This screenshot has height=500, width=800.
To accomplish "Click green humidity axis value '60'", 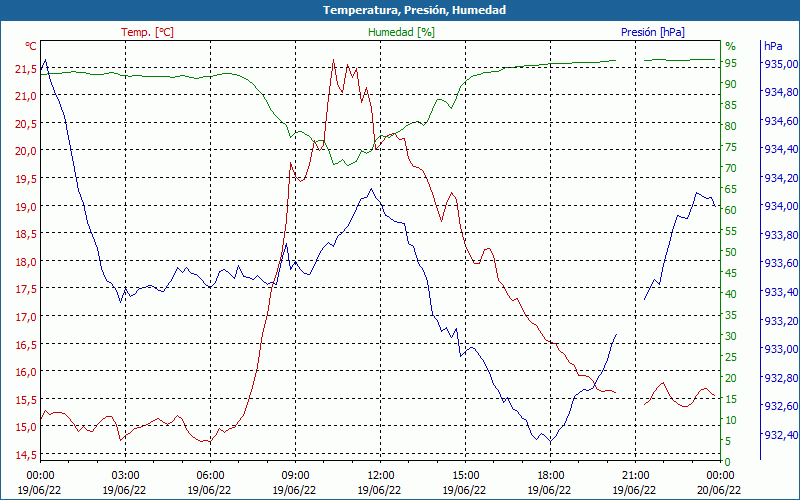I will [x=731, y=210].
